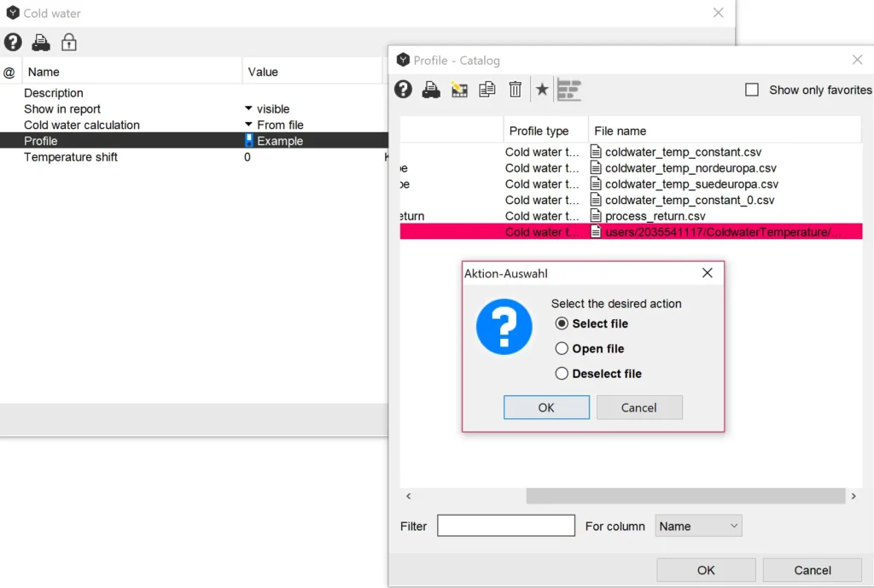Click the lock icon in Cold water window
Image resolution: width=874 pixels, height=588 pixels.
(69, 42)
